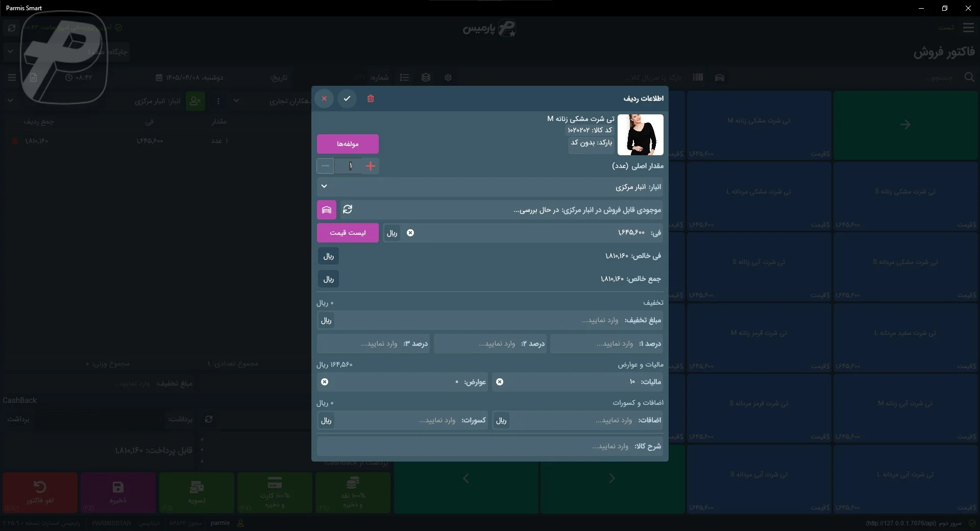Select the green right-arrow category tile

point(905,125)
